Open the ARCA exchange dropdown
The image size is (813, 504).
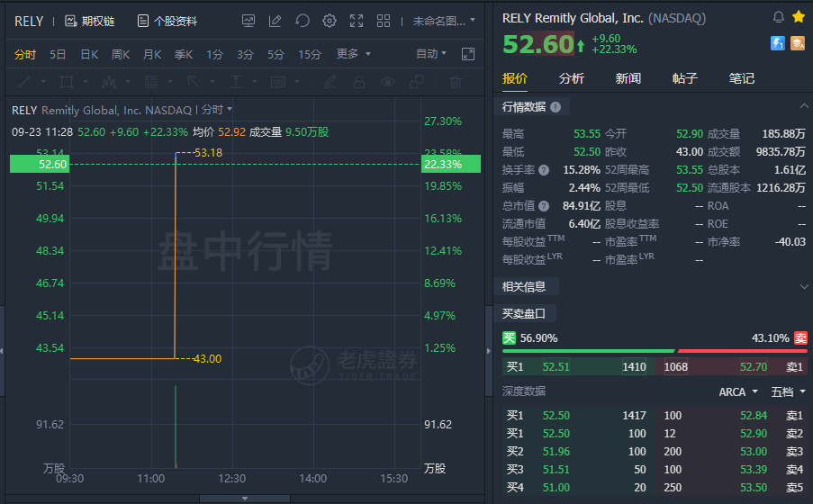(x=738, y=392)
